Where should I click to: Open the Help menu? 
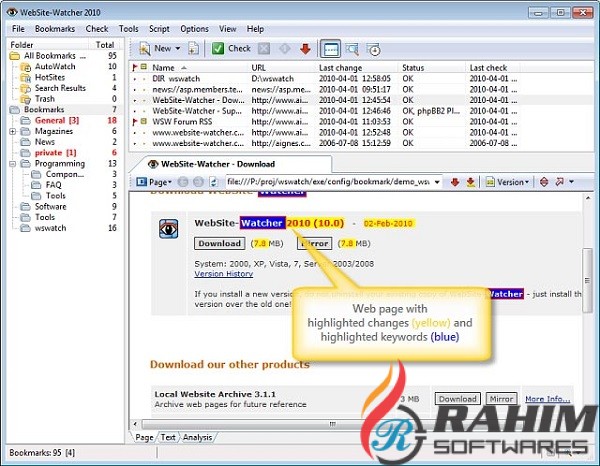255,29
